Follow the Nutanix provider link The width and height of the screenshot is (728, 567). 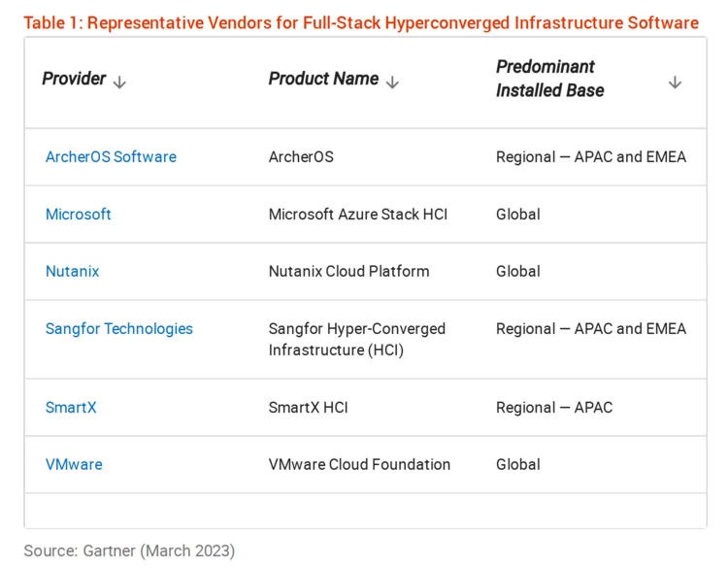(x=73, y=271)
